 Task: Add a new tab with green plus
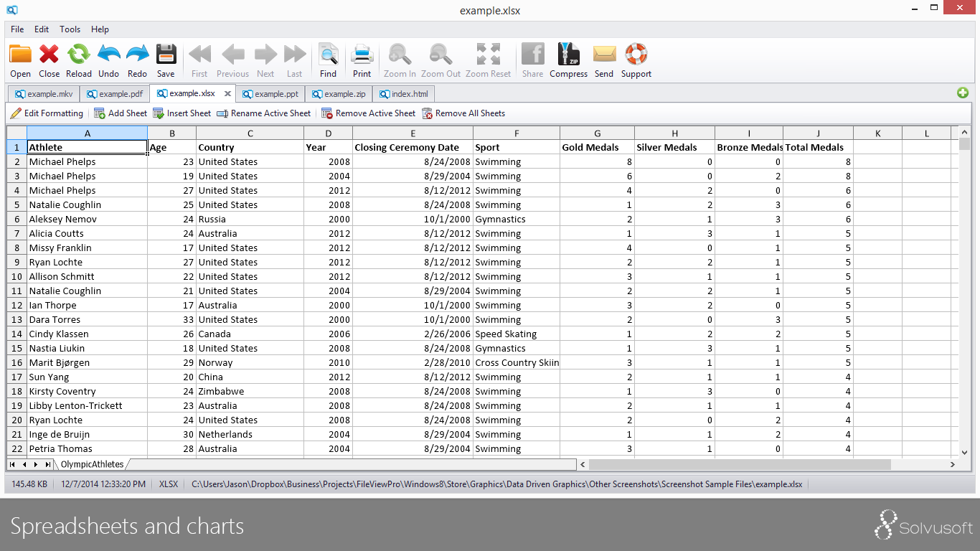click(962, 93)
